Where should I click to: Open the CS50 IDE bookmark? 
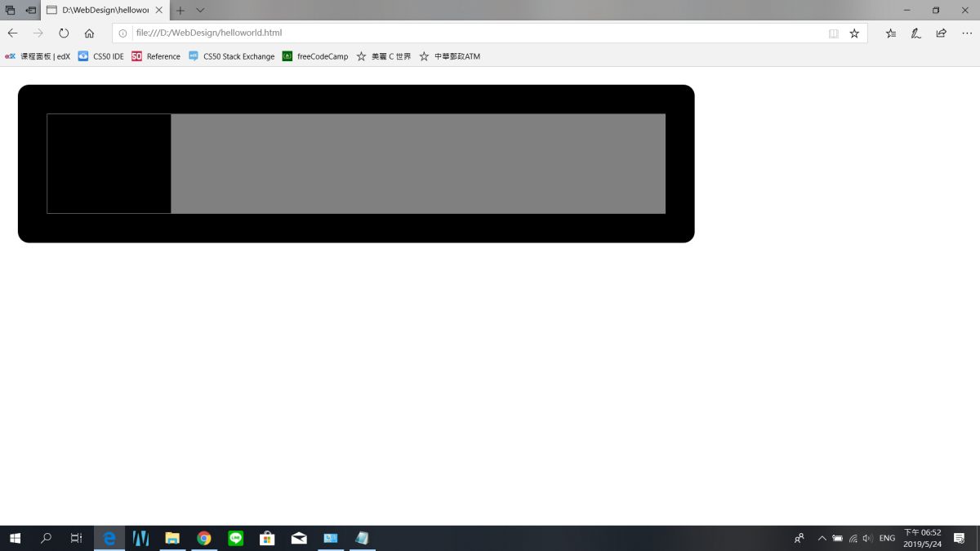[x=101, y=56]
